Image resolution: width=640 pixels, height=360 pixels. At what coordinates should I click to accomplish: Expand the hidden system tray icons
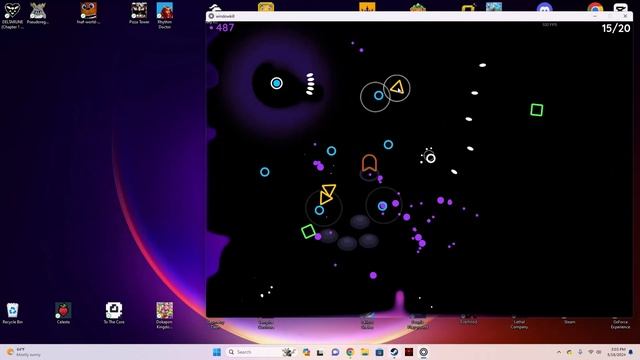pos(559,352)
